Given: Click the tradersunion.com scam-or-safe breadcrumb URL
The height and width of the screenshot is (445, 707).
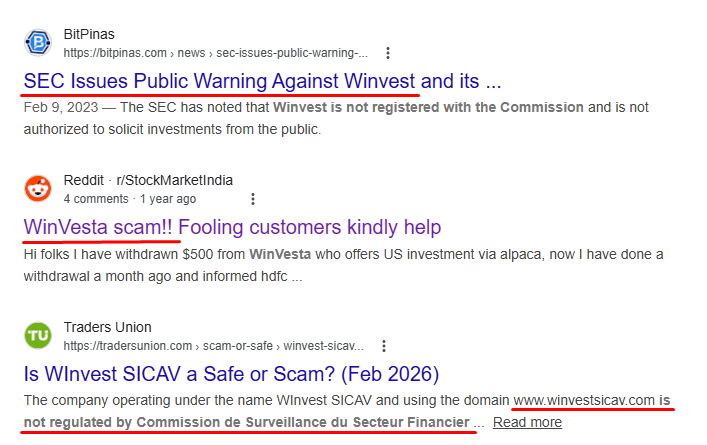Looking at the screenshot, I should [213, 346].
